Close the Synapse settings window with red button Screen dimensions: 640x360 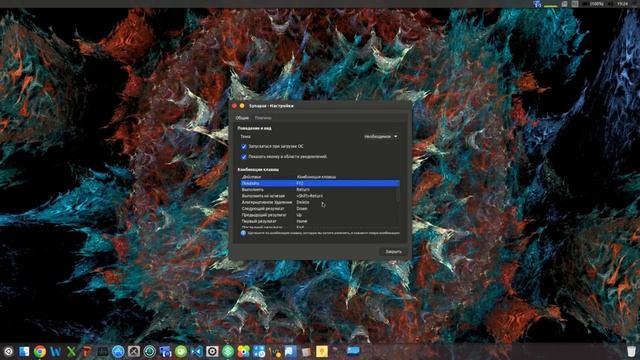tap(234, 106)
